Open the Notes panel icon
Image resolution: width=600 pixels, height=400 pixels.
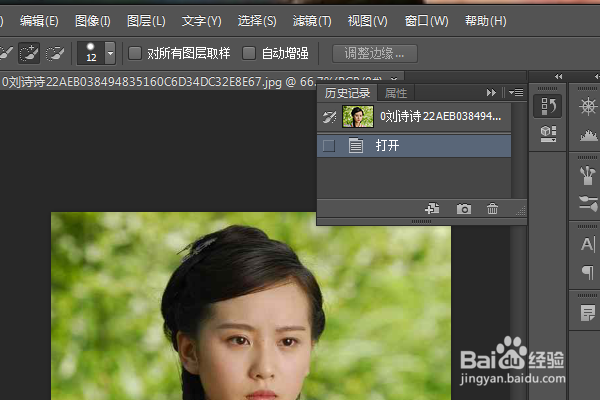(588, 313)
